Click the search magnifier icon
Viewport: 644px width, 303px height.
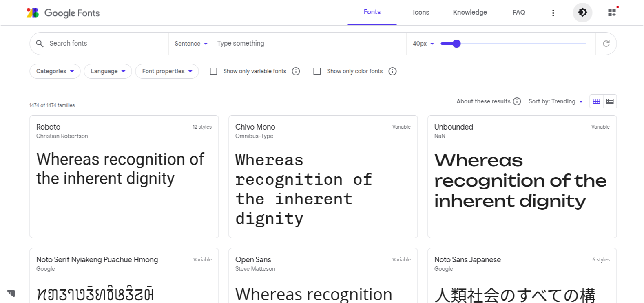(x=40, y=43)
